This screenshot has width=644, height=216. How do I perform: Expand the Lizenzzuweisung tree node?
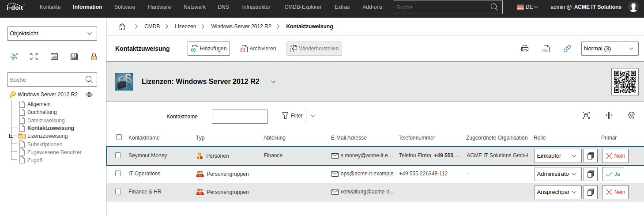11,136
